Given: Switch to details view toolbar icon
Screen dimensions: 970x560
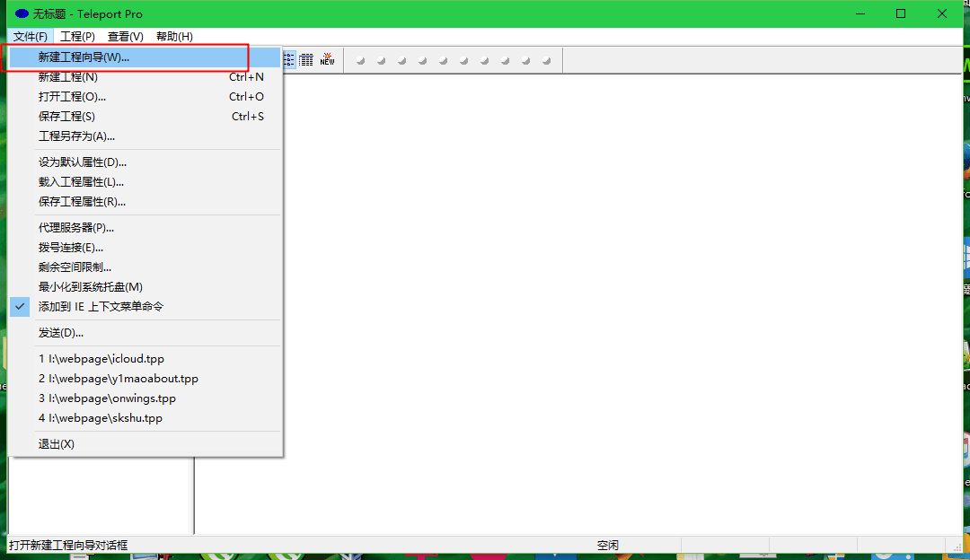Looking at the screenshot, I should coord(306,60).
